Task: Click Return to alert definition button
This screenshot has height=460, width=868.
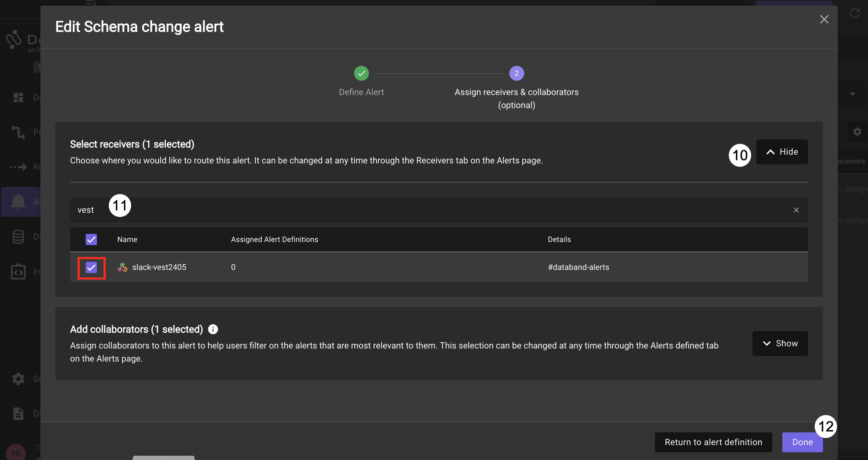Action: [x=713, y=442]
